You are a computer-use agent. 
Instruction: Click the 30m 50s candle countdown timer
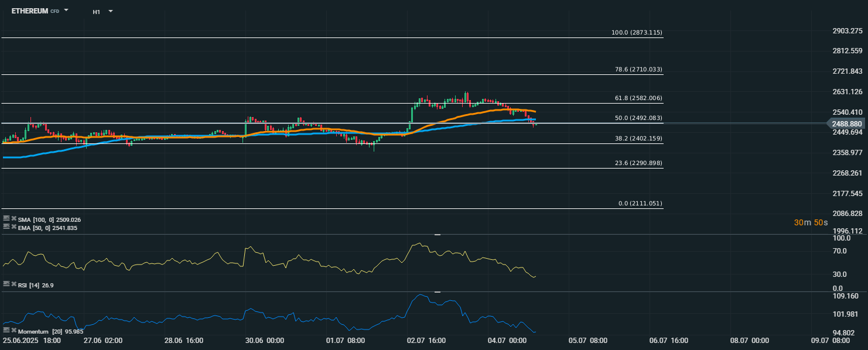tap(811, 222)
